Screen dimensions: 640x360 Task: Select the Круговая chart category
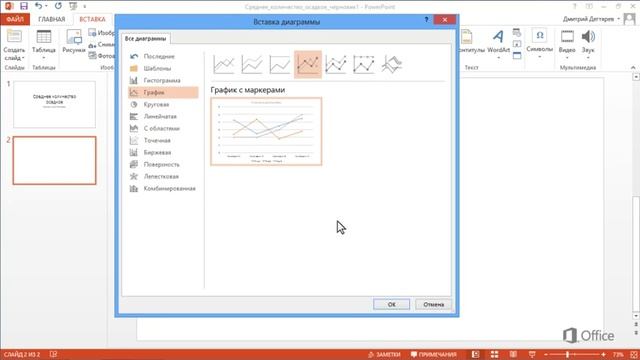pyautogui.click(x=163, y=104)
